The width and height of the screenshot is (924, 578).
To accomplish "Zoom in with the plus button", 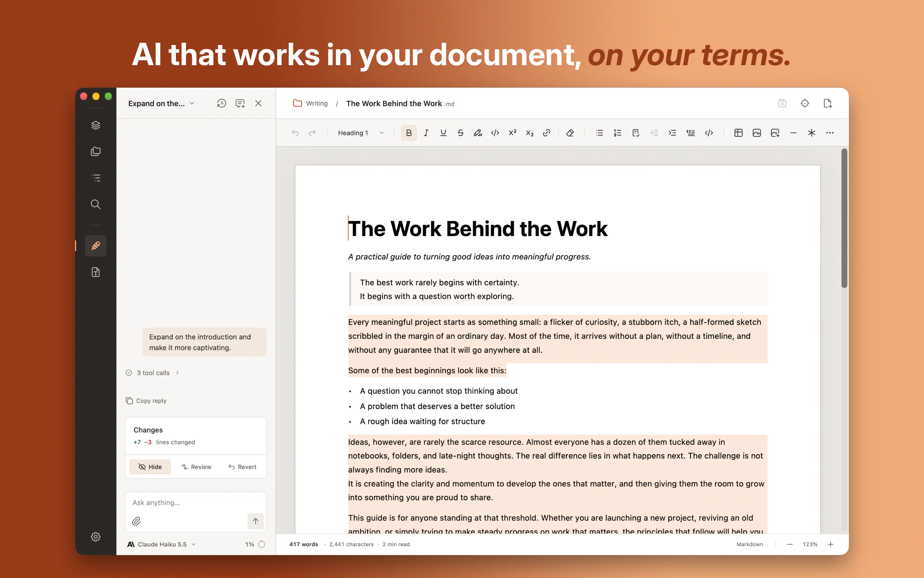I will (830, 544).
